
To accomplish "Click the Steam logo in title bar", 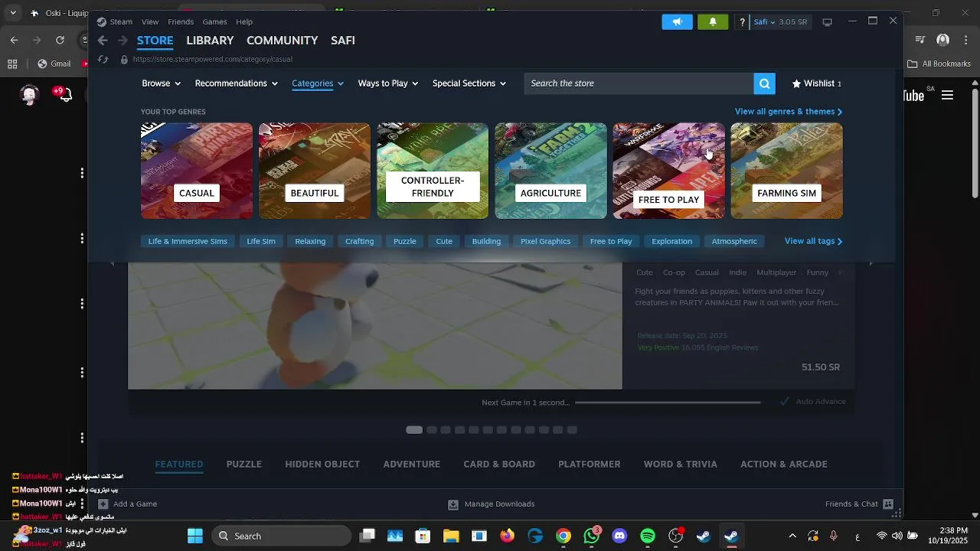I will tap(102, 21).
